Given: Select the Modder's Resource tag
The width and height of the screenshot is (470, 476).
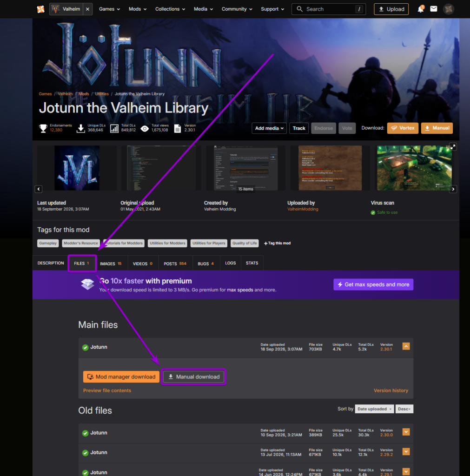Looking at the screenshot, I should (81, 243).
